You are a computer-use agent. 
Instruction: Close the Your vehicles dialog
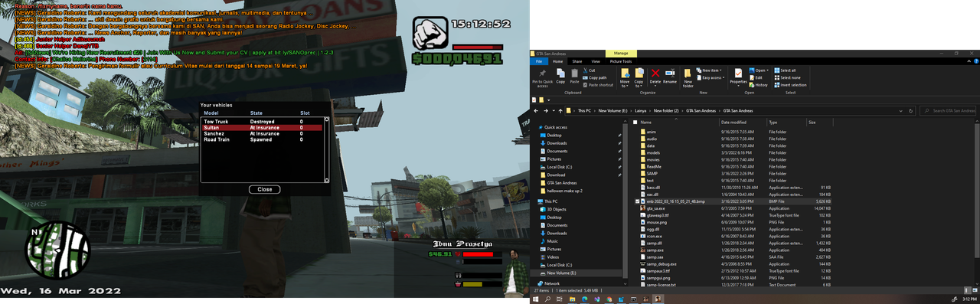(264, 189)
